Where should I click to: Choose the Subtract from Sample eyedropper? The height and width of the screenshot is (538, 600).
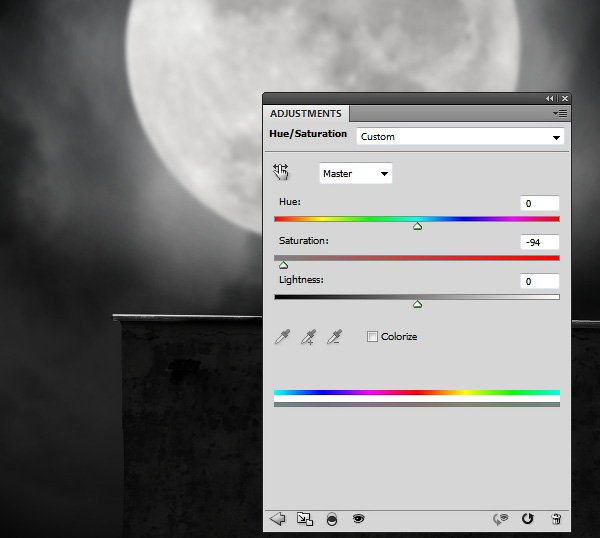(x=334, y=337)
